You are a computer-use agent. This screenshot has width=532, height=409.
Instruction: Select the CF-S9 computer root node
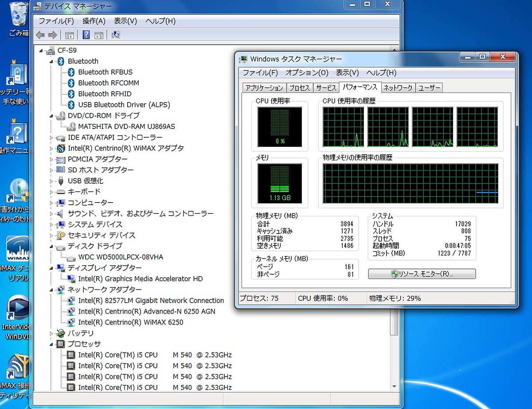[x=66, y=50]
